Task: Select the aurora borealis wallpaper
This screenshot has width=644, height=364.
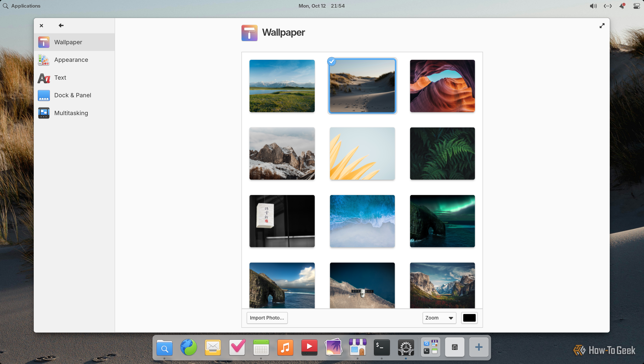Action: point(442,221)
